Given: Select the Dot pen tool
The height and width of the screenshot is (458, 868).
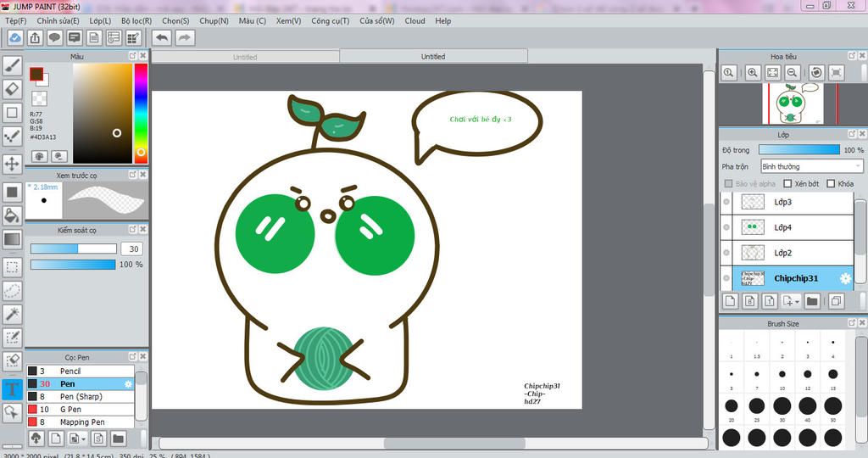Looking at the screenshot, I should tap(12, 136).
